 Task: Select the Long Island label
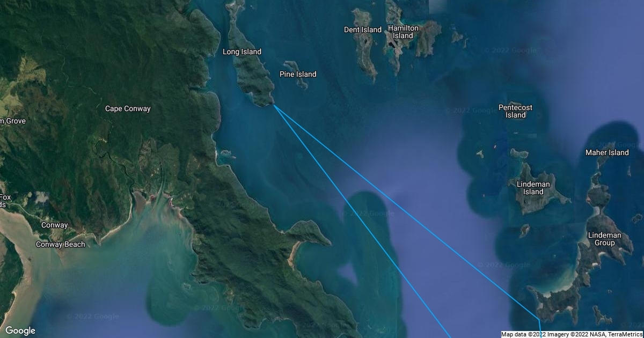tap(242, 52)
